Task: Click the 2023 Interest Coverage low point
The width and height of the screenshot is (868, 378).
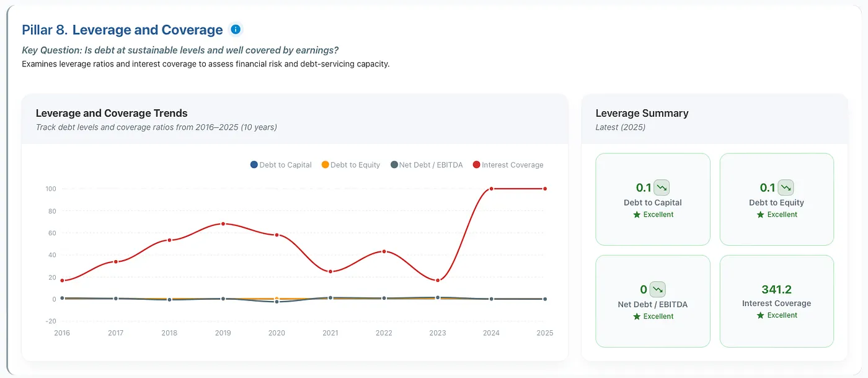Action: click(x=438, y=281)
